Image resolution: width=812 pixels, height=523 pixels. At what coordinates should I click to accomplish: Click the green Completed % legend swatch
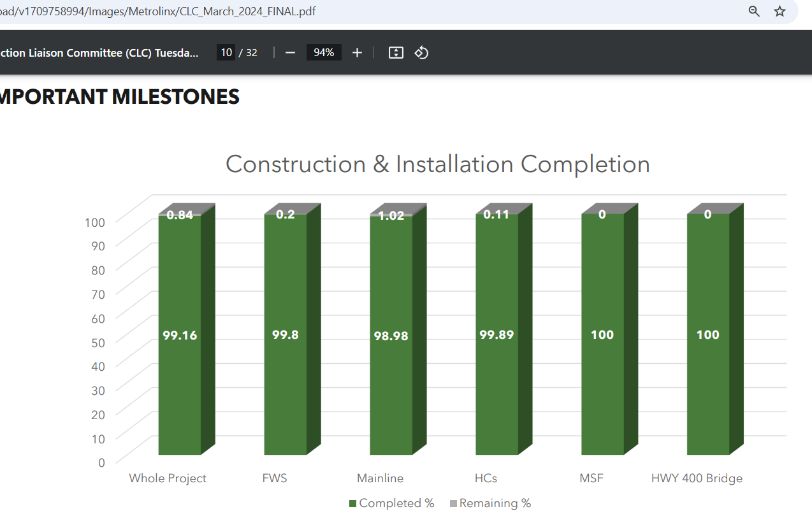pyautogui.click(x=352, y=504)
